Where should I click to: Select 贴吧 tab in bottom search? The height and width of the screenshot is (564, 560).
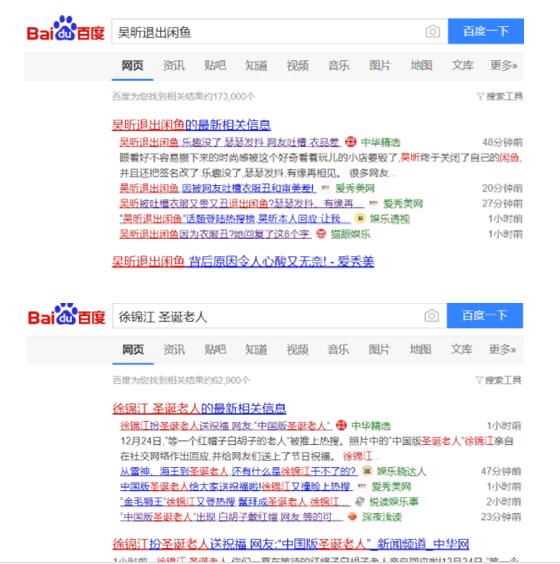(215, 349)
